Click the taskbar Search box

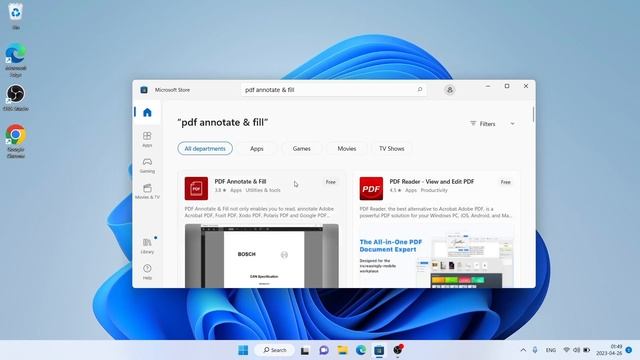click(275, 350)
